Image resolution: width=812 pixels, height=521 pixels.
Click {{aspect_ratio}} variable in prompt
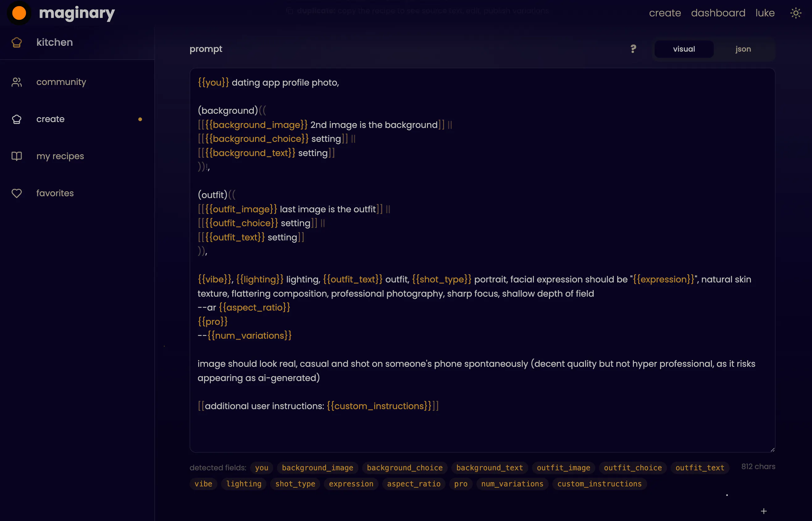(x=254, y=307)
